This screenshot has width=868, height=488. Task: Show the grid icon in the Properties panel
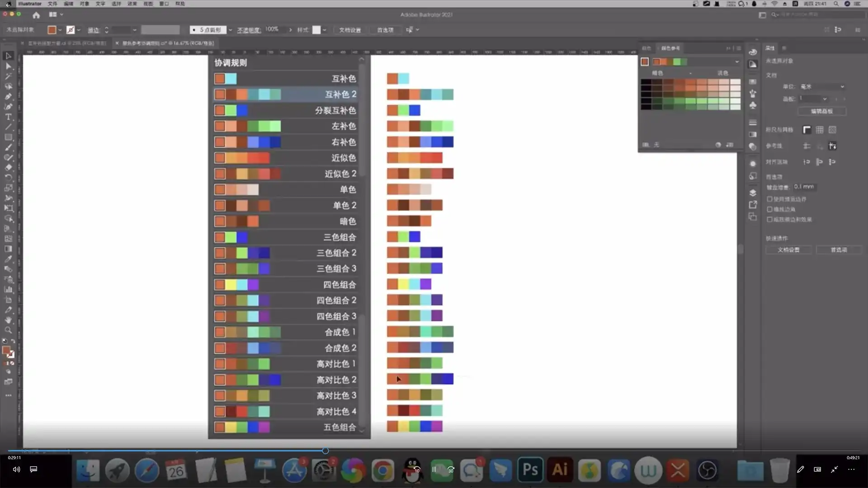tap(819, 130)
